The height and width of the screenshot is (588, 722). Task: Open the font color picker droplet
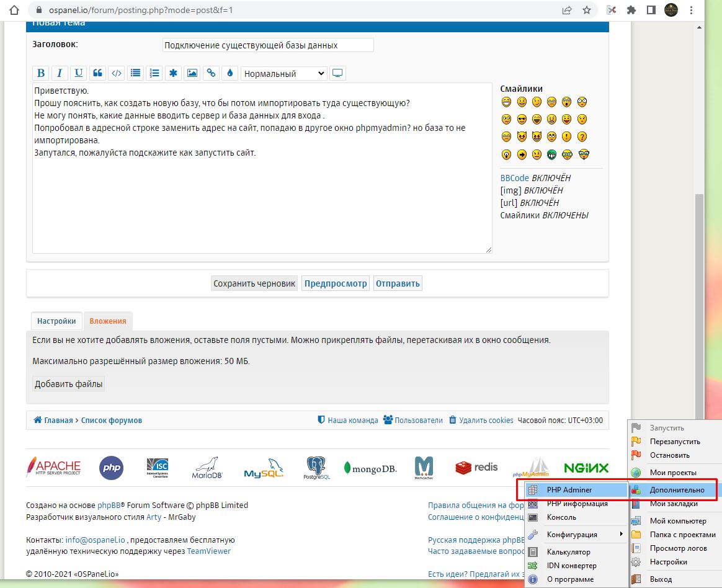(230, 73)
